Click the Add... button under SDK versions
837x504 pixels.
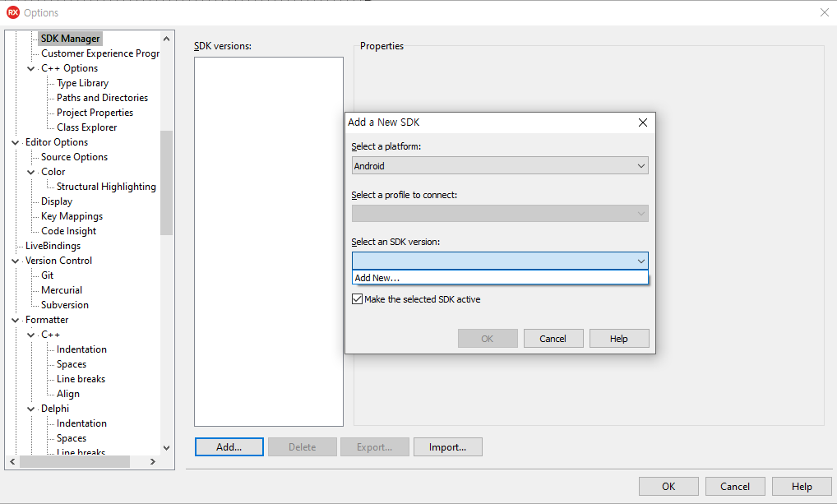coord(229,446)
